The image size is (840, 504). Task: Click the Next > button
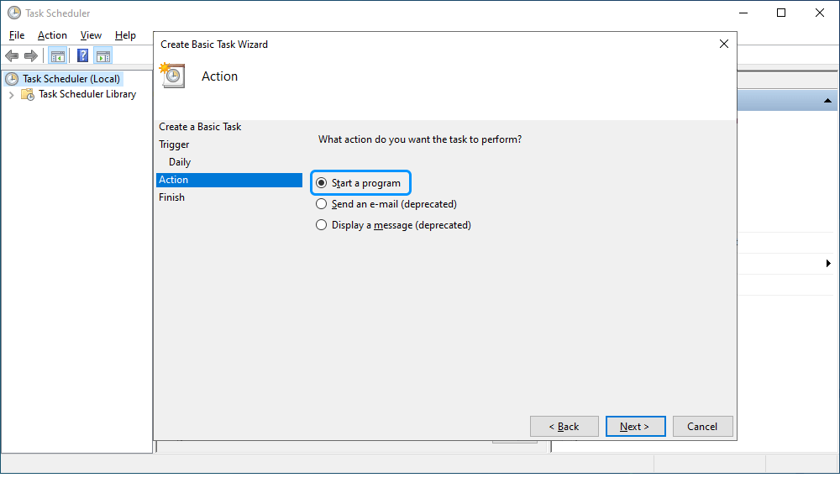click(635, 427)
